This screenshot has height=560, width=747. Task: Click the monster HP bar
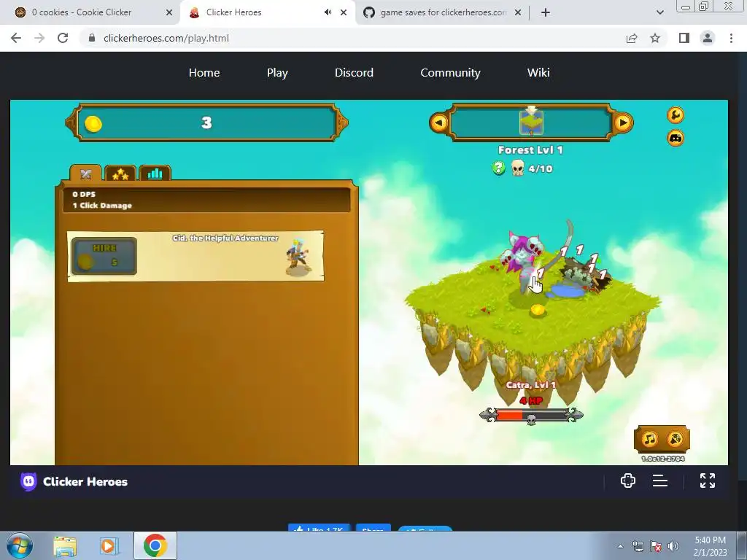point(531,415)
